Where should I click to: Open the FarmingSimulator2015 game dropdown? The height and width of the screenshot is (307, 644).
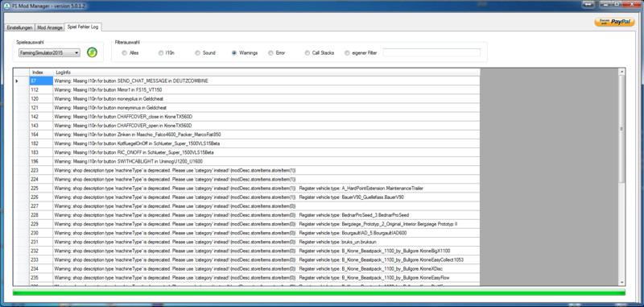(x=49, y=53)
